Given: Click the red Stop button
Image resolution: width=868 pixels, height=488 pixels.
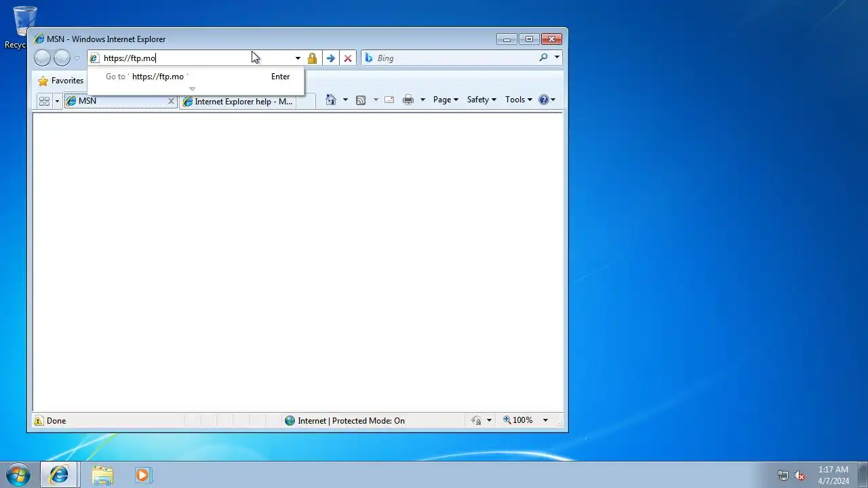Looking at the screenshot, I should coord(348,58).
